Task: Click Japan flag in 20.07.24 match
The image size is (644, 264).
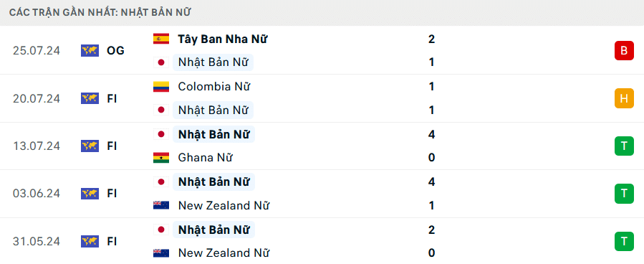Action: (161, 110)
